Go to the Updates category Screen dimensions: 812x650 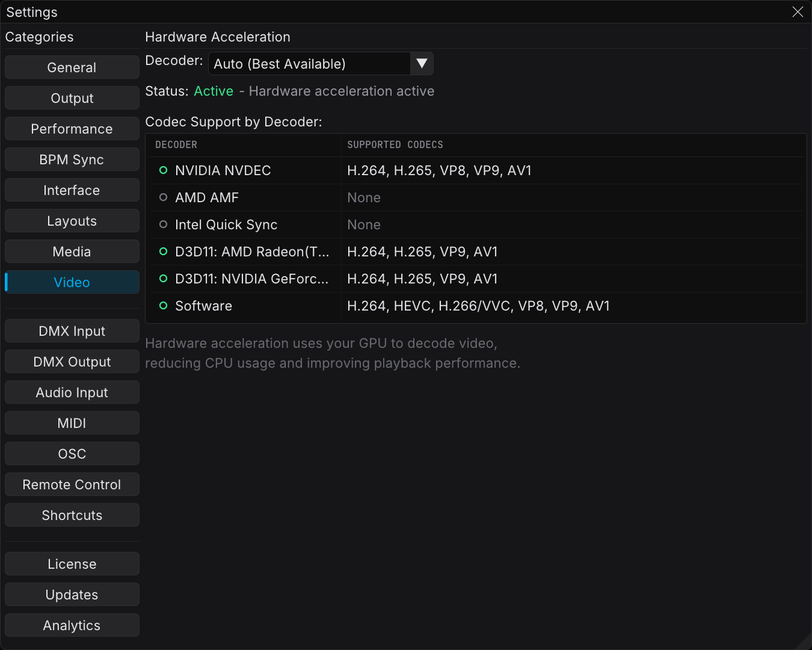[x=72, y=595]
